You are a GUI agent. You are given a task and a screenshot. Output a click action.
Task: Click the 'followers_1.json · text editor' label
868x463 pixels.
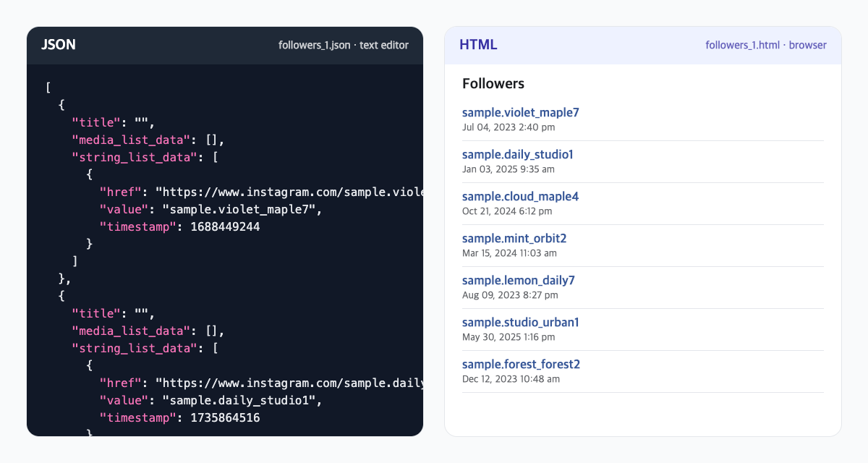[x=344, y=45]
